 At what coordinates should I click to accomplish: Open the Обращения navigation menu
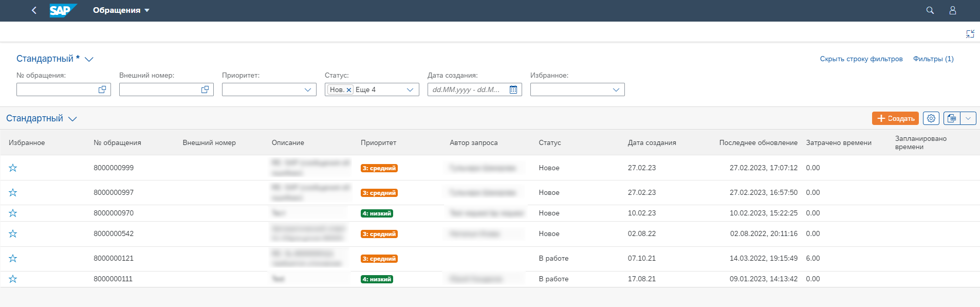[x=121, y=10]
